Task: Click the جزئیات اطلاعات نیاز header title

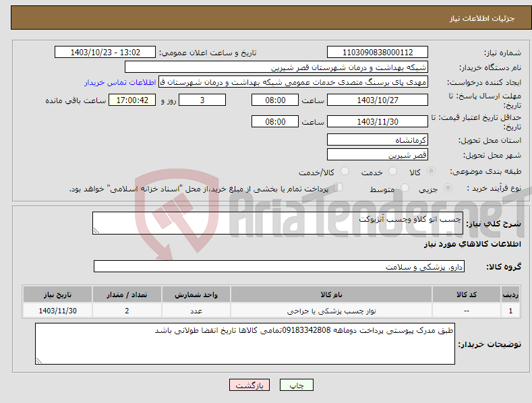Action: 482,18
